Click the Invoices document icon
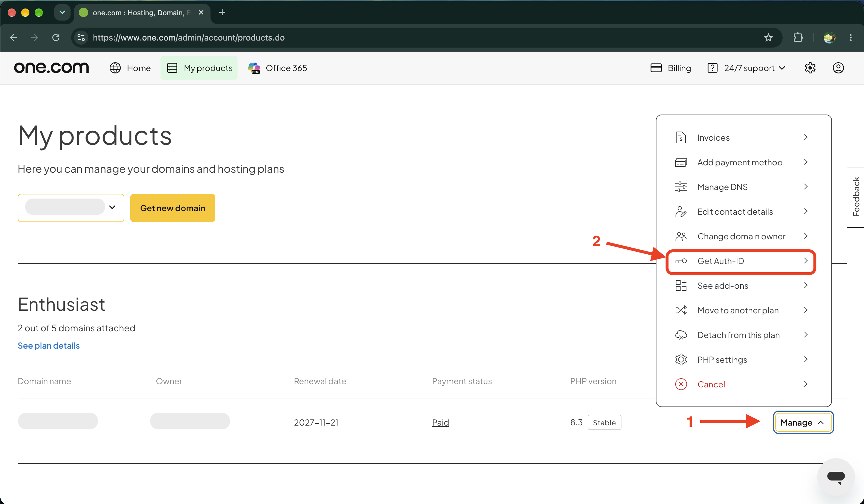 pyautogui.click(x=681, y=137)
